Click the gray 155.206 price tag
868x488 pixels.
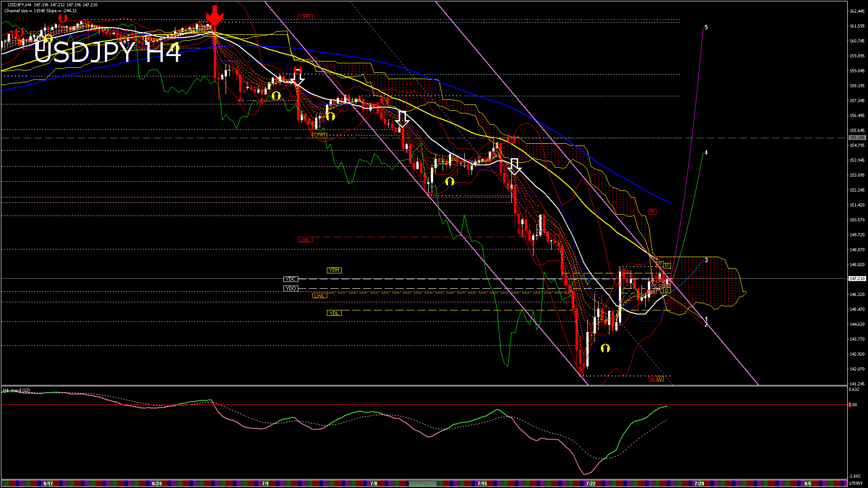point(857,138)
